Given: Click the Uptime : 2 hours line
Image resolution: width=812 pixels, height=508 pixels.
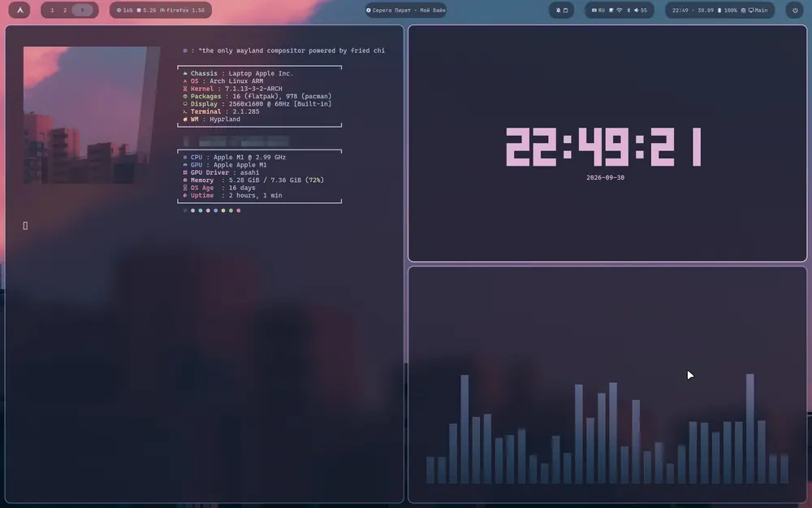Looking at the screenshot, I should pyautogui.click(x=232, y=195).
